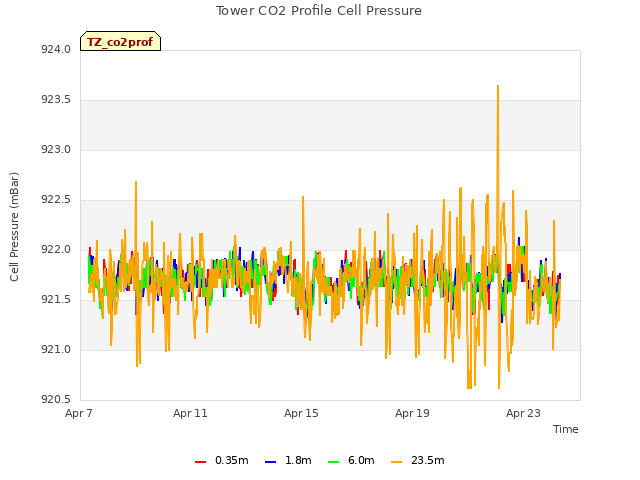
Task: Click the Apr 11 x-axis tick label
Action: point(190,413)
